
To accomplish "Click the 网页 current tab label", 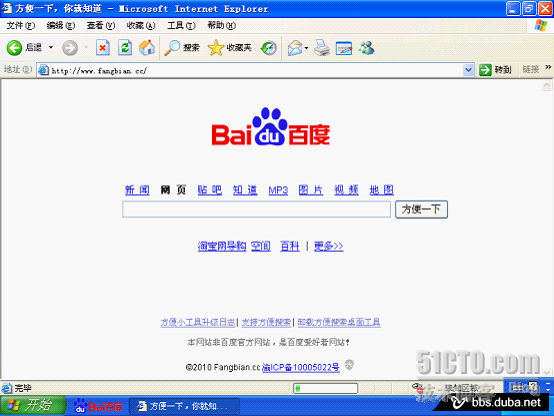I will pyautogui.click(x=173, y=190).
